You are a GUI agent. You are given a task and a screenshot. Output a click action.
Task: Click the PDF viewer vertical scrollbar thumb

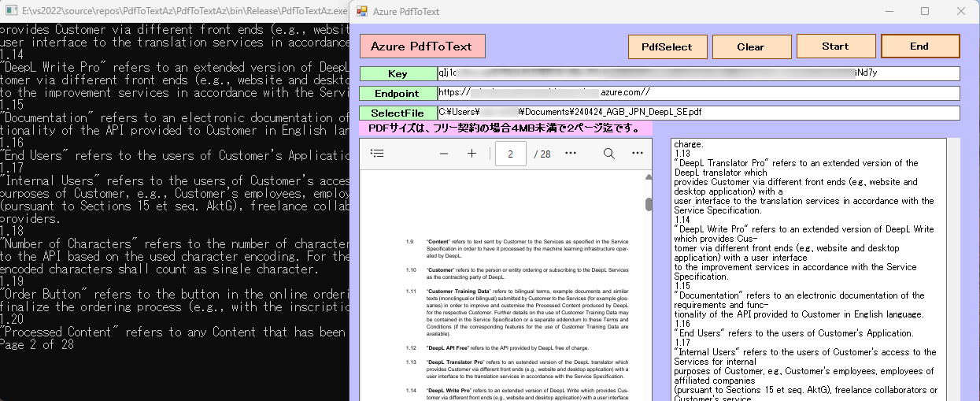click(x=649, y=205)
